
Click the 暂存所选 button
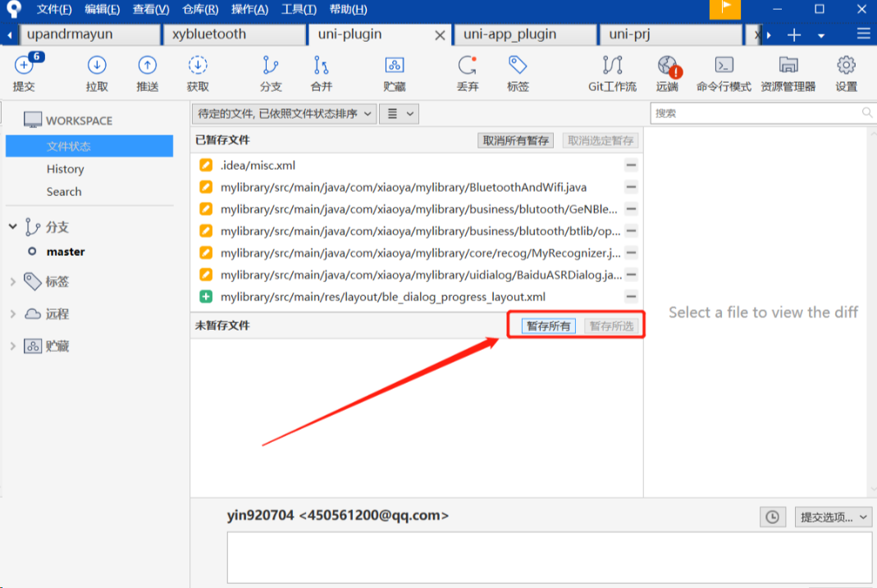coord(611,326)
